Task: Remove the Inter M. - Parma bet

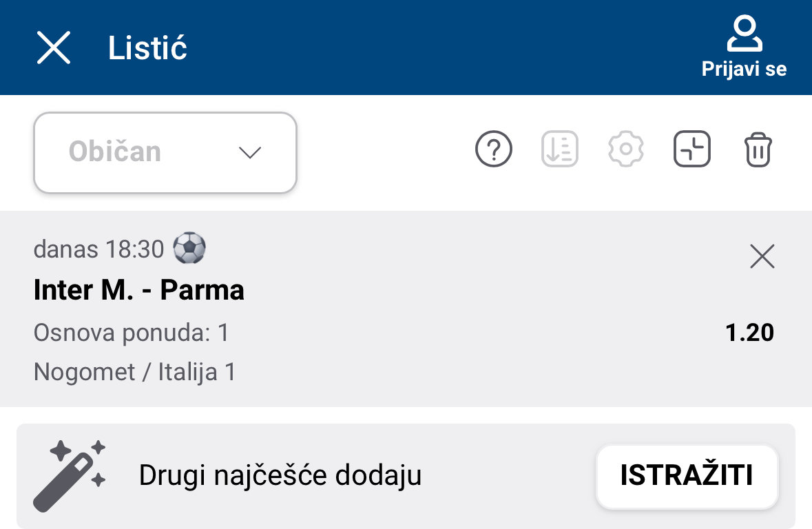Action: 762,257
